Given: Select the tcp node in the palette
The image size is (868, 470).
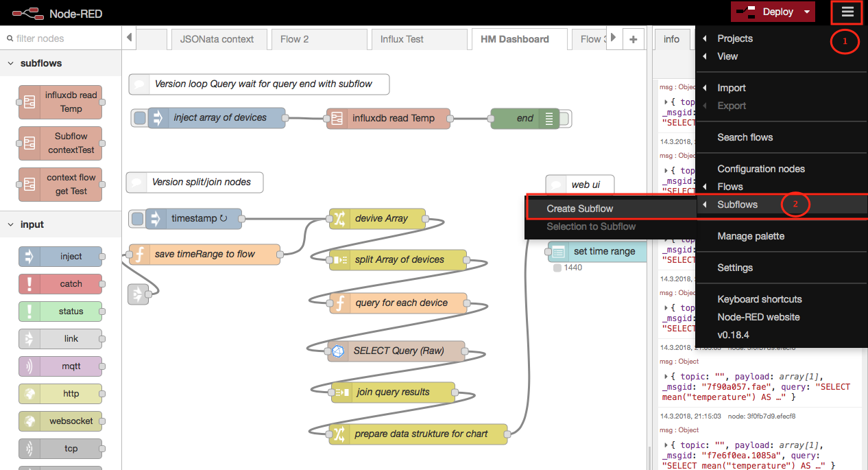Looking at the screenshot, I should click(60, 449).
